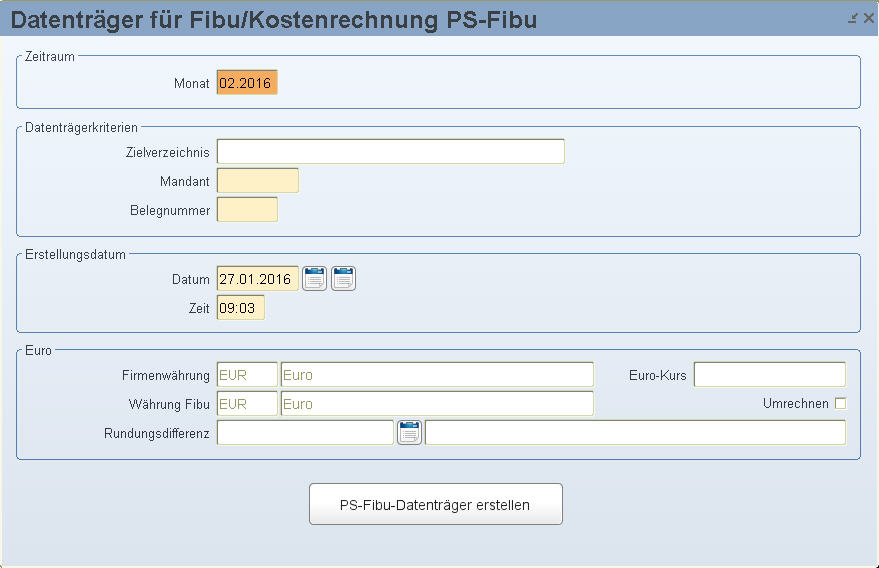
Task: Focus the Euro-Kurs input field
Action: click(x=770, y=375)
